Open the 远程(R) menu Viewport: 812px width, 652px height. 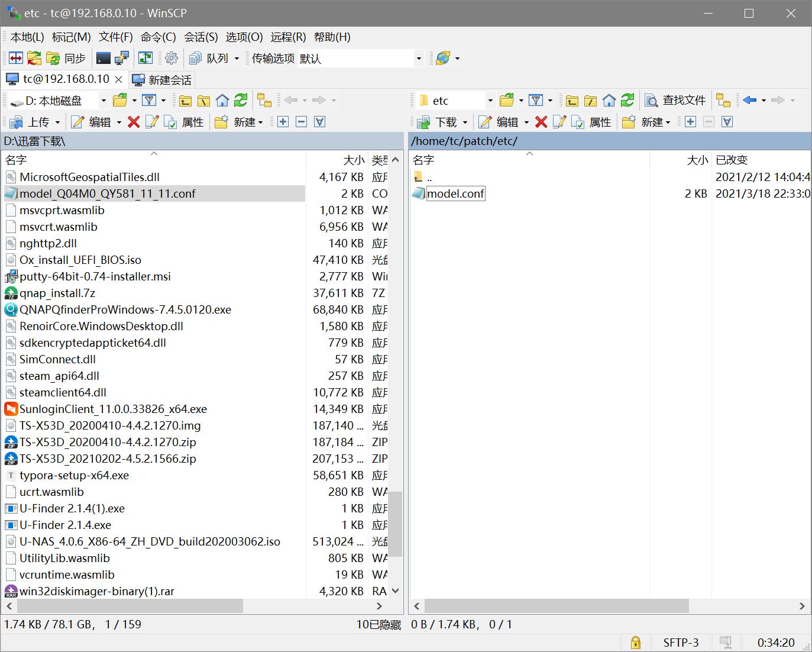pos(289,37)
